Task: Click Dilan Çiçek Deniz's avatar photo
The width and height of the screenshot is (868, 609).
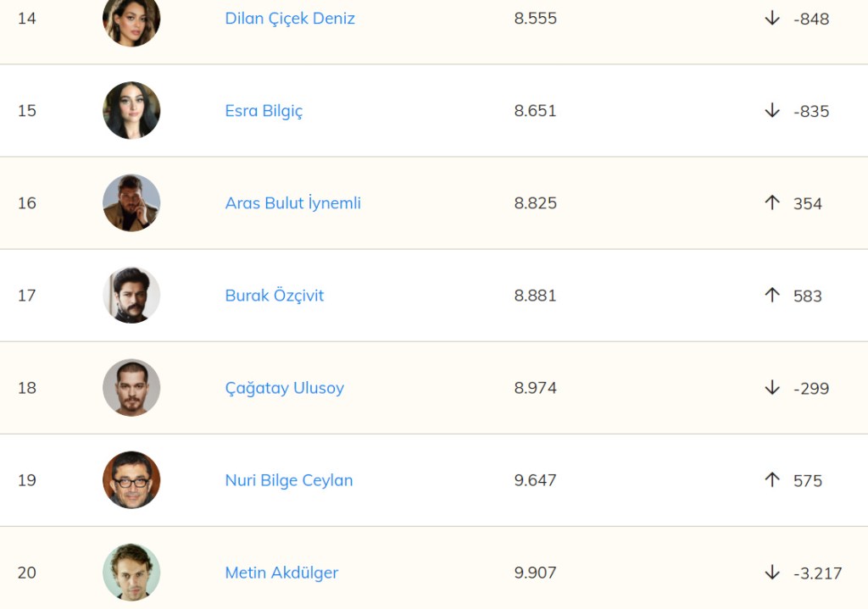Action: click(131, 19)
